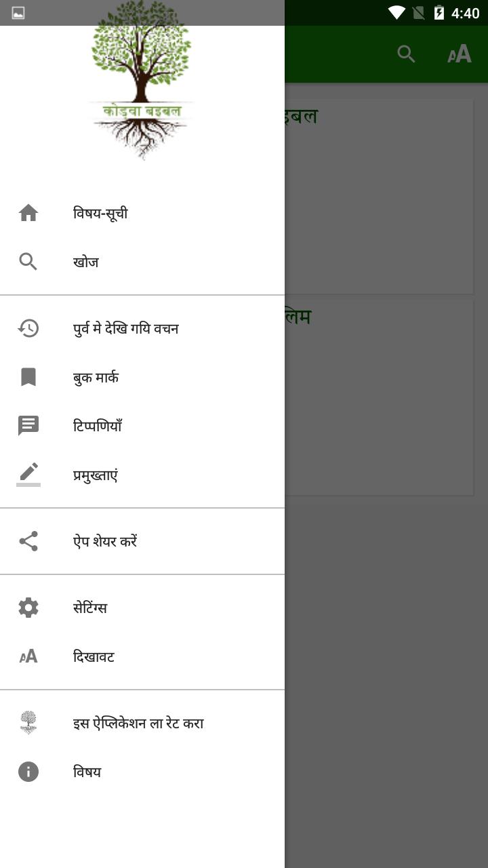Tap the text-size icon beside दिखावट
Viewport: 488px width, 868px height.
(28, 656)
